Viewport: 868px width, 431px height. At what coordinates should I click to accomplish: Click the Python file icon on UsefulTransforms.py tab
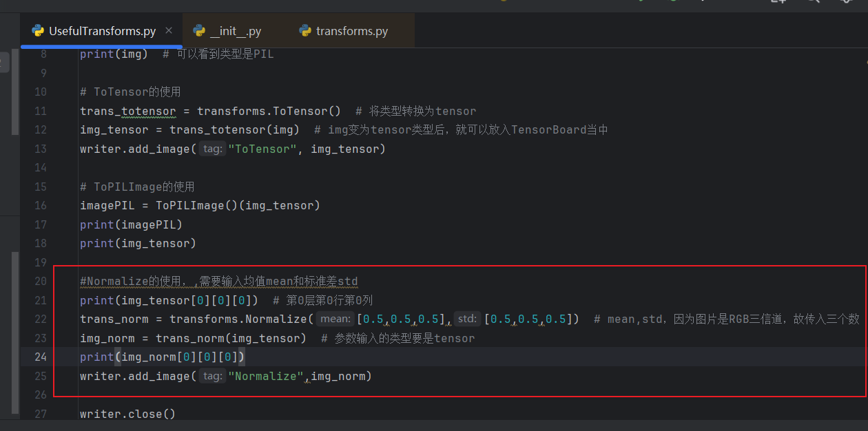click(x=38, y=31)
